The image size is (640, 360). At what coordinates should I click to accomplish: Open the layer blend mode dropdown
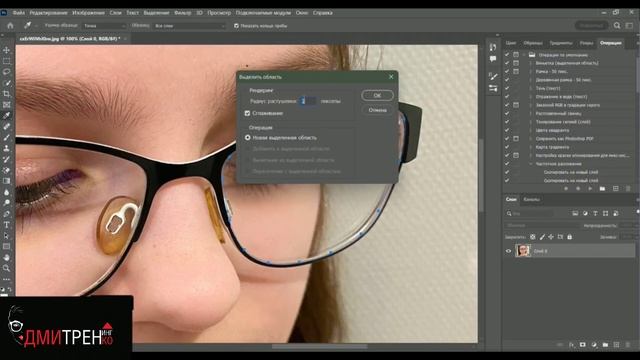click(x=542, y=225)
